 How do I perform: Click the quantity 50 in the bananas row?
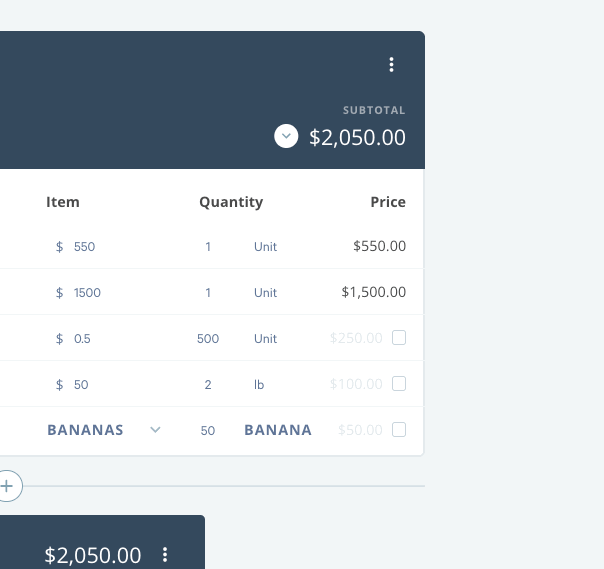(x=208, y=430)
